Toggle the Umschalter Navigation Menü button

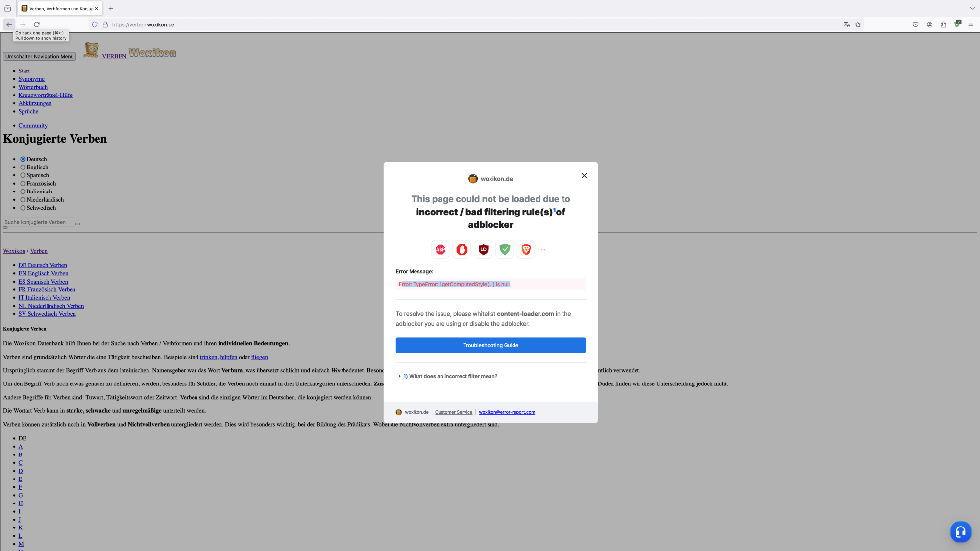39,56
